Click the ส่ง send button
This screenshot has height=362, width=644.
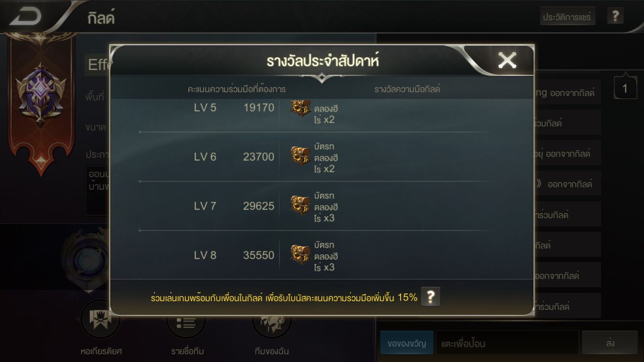(x=610, y=343)
